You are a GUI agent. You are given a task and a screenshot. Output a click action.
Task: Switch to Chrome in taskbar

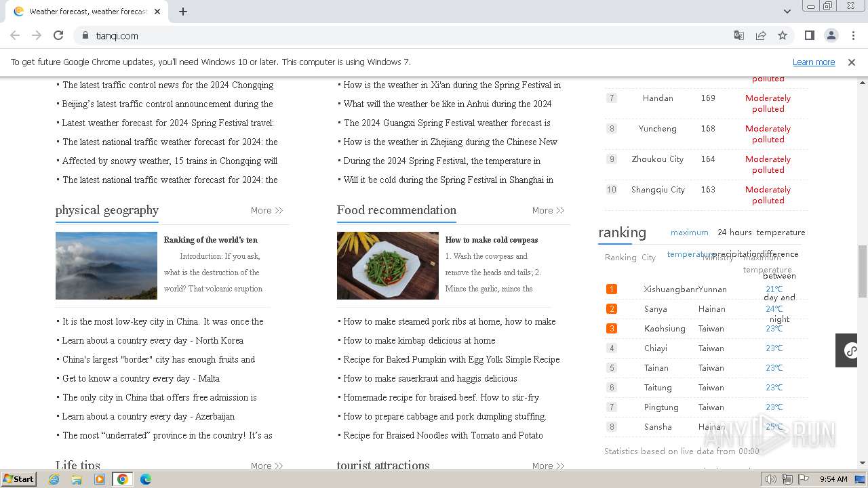pyautogui.click(x=122, y=479)
